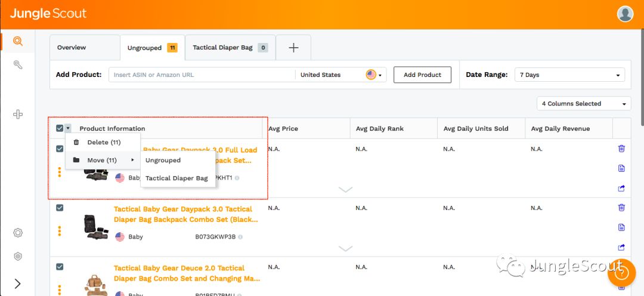Open three-dot menu of the first product

click(x=60, y=172)
